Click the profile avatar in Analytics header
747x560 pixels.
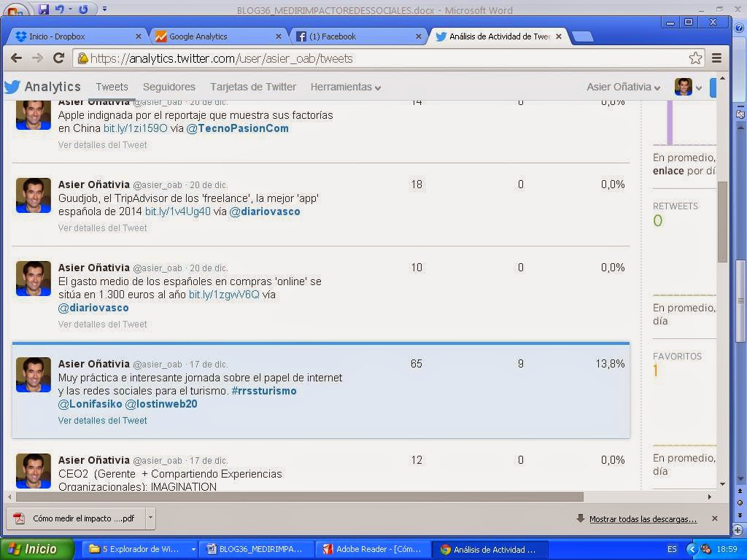click(683, 87)
